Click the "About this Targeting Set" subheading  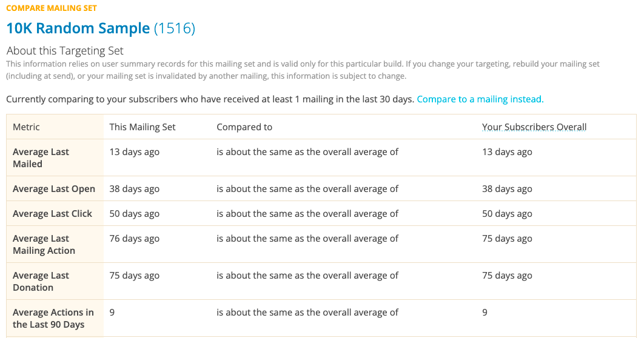[x=65, y=51]
